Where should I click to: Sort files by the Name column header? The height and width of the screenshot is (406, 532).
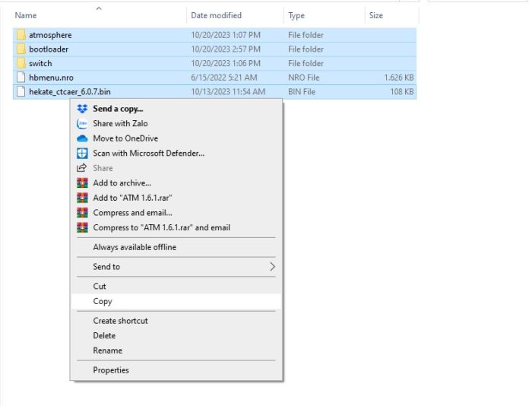(26, 15)
